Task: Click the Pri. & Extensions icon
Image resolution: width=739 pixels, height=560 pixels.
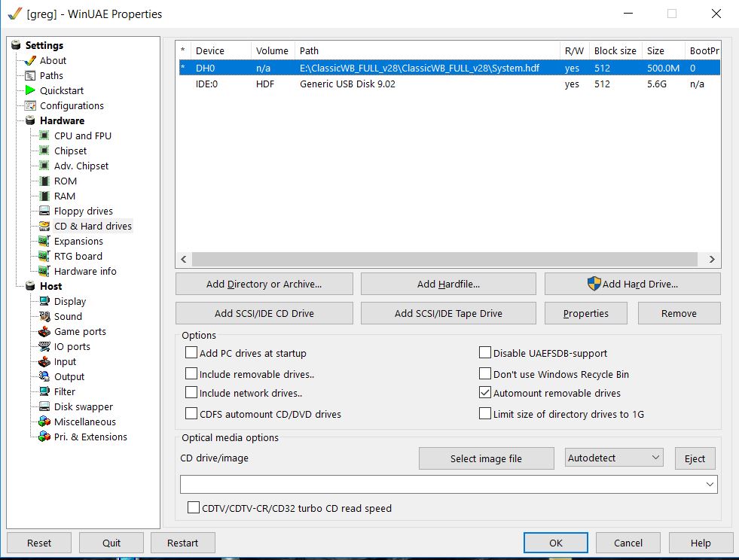Action: click(x=44, y=437)
